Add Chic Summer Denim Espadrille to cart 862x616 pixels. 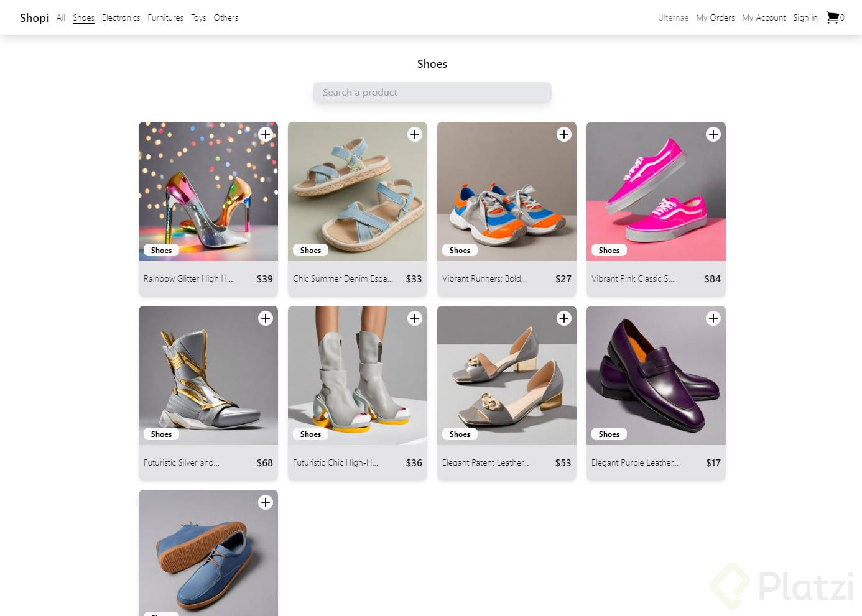[415, 134]
